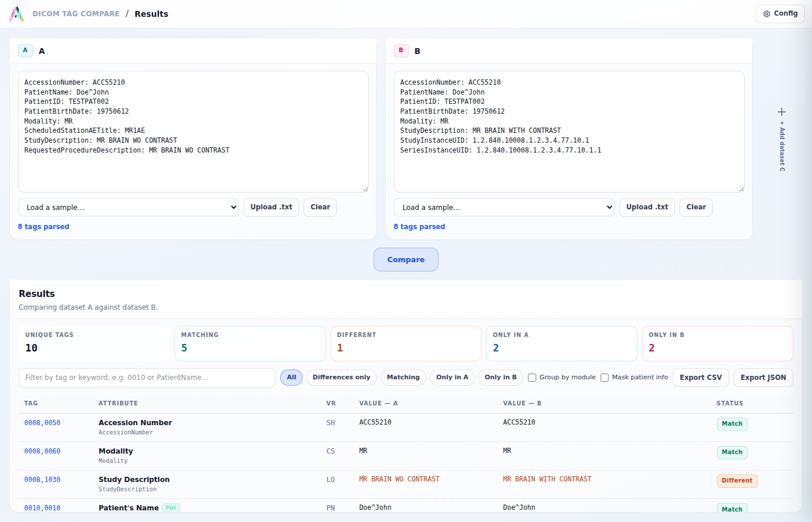Click the Compare button
The image size is (812, 522).
[x=406, y=260]
